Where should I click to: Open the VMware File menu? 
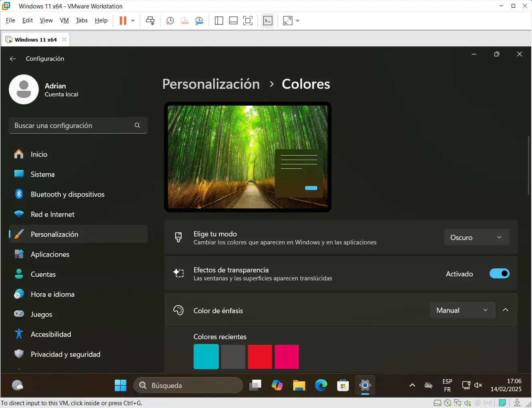point(10,20)
